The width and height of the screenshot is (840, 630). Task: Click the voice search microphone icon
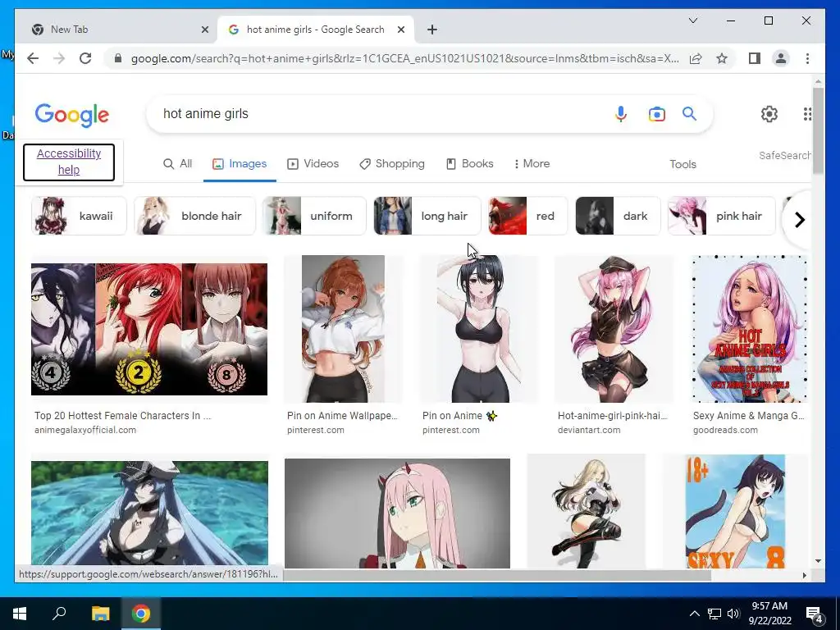[x=620, y=114]
